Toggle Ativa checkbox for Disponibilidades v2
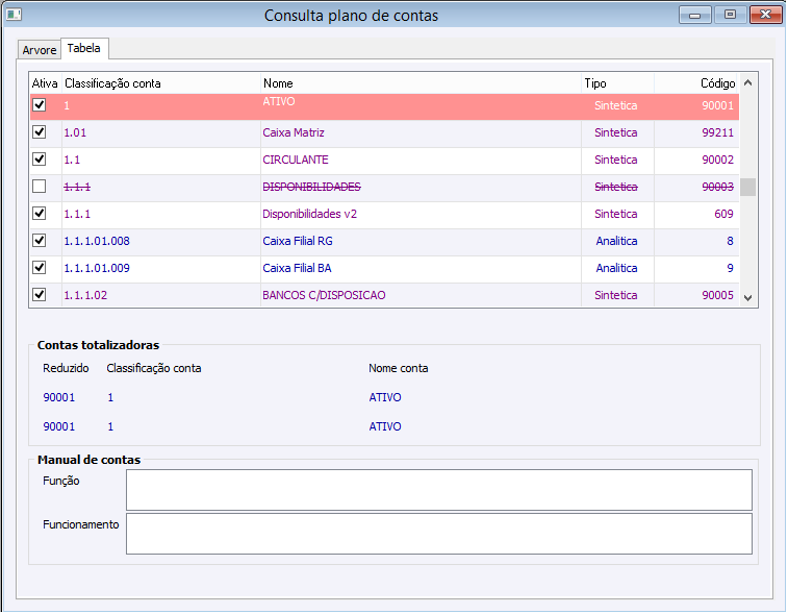Image resolution: width=786 pixels, height=612 pixels. click(39, 213)
